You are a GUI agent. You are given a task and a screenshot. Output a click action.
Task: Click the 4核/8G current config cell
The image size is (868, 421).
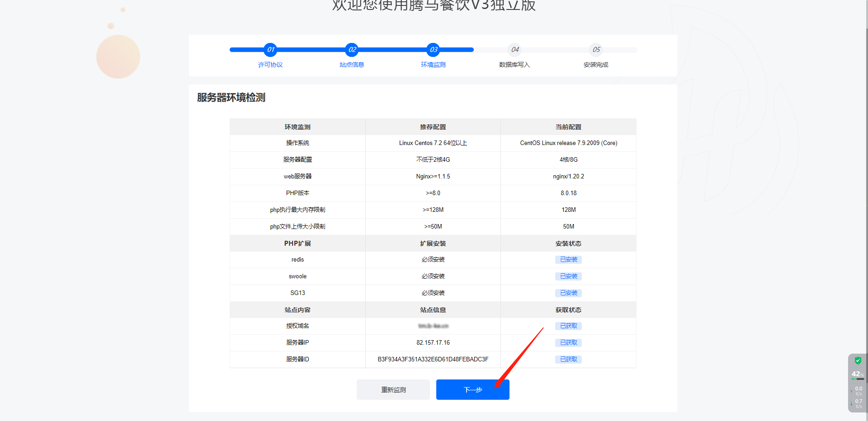(x=568, y=160)
